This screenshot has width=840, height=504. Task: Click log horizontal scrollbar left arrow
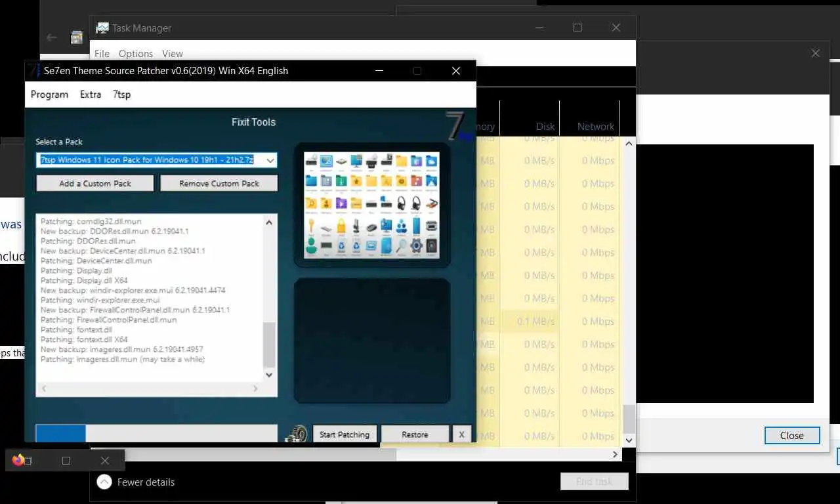tap(44, 388)
